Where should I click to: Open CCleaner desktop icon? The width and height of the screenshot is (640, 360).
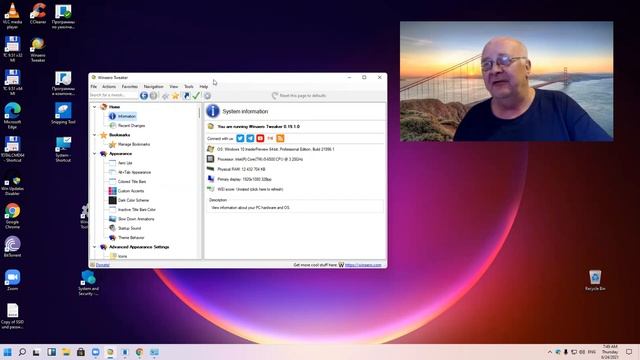(38, 14)
